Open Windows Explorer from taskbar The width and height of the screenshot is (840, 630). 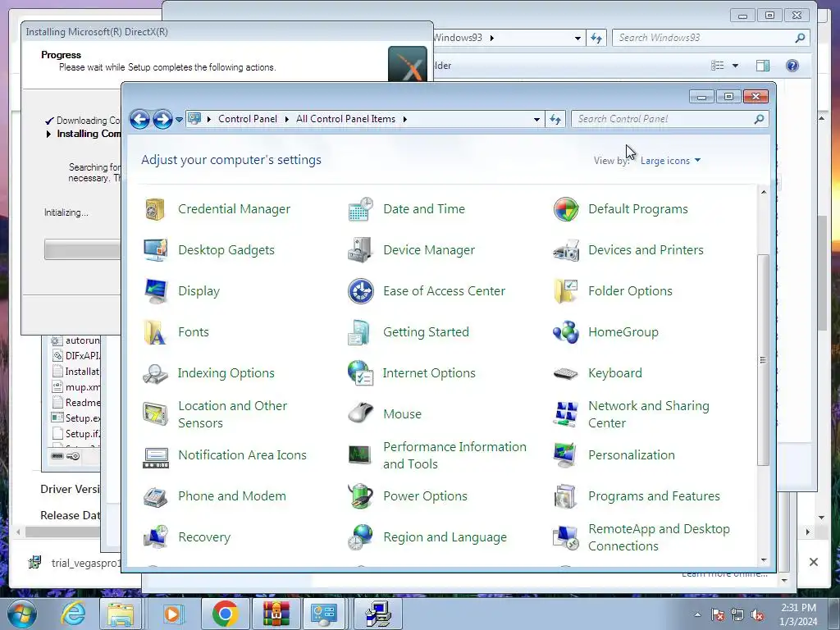(x=121, y=614)
